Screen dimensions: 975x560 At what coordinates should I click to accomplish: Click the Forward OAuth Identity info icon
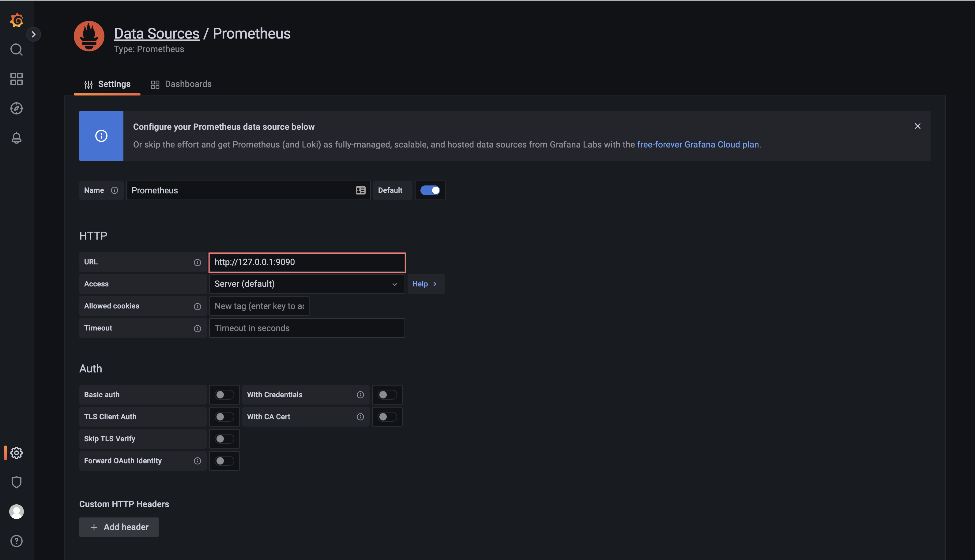pyautogui.click(x=198, y=461)
